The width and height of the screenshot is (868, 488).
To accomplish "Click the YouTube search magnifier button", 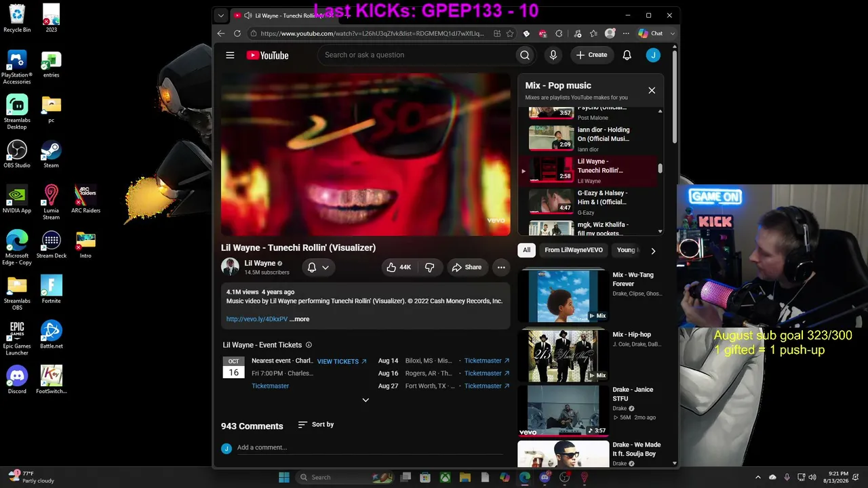I will pos(524,55).
